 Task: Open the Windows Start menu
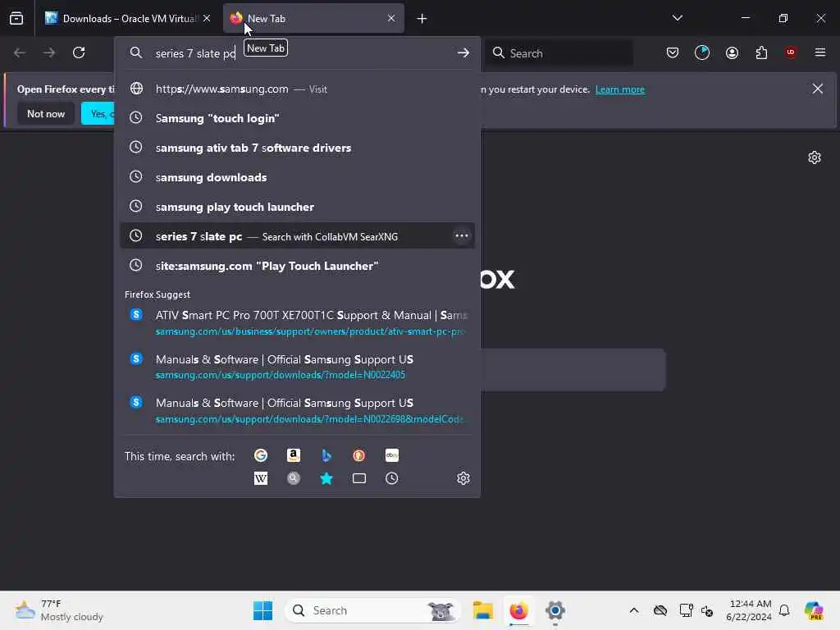coord(262,610)
